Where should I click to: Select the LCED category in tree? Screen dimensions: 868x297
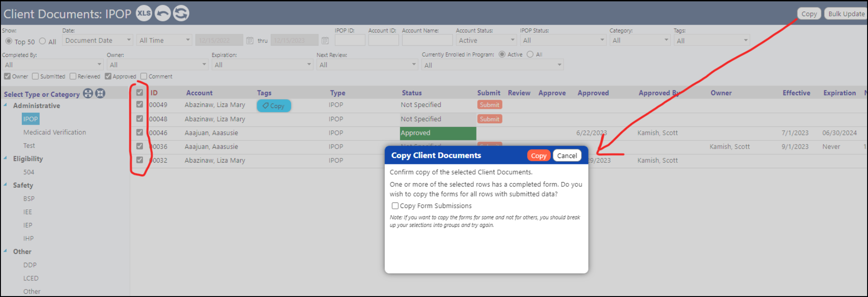click(x=31, y=278)
